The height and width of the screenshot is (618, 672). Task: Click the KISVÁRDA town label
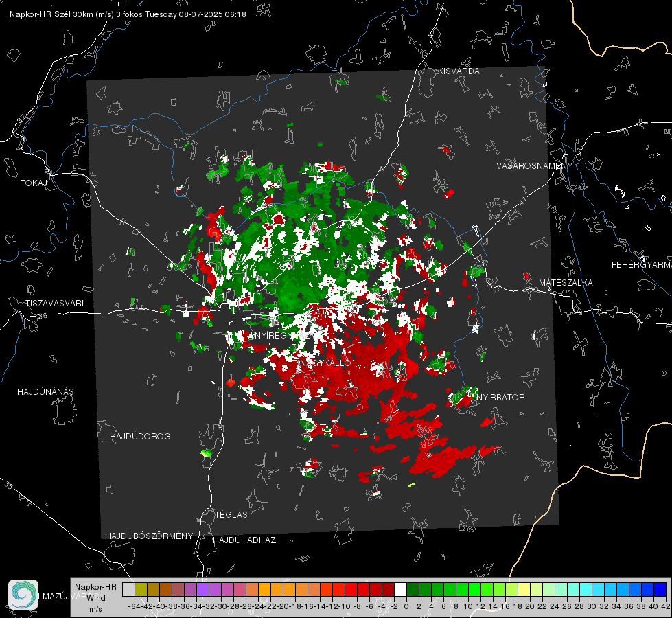(459, 71)
